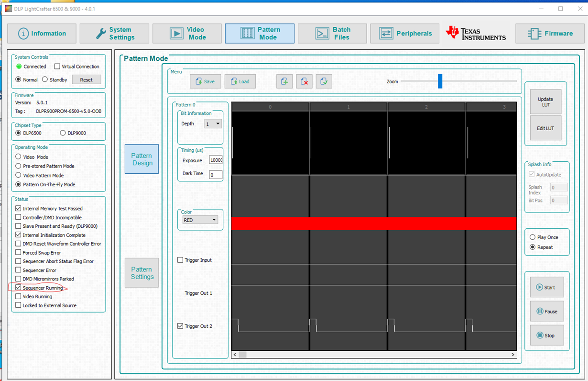Click the Save pattern button
This screenshot has width=588, height=381.
[206, 81]
